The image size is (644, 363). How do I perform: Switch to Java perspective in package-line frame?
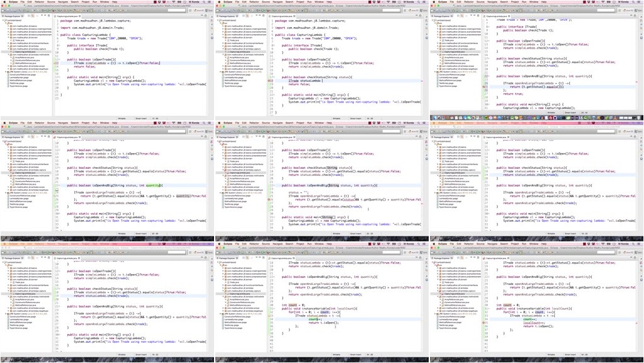(210, 10)
